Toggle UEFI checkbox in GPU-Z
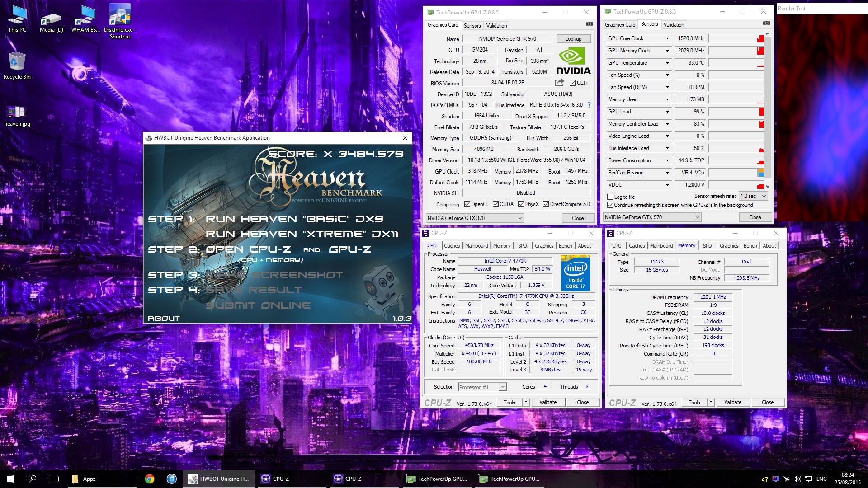Image resolution: width=868 pixels, height=488 pixels. (x=572, y=83)
